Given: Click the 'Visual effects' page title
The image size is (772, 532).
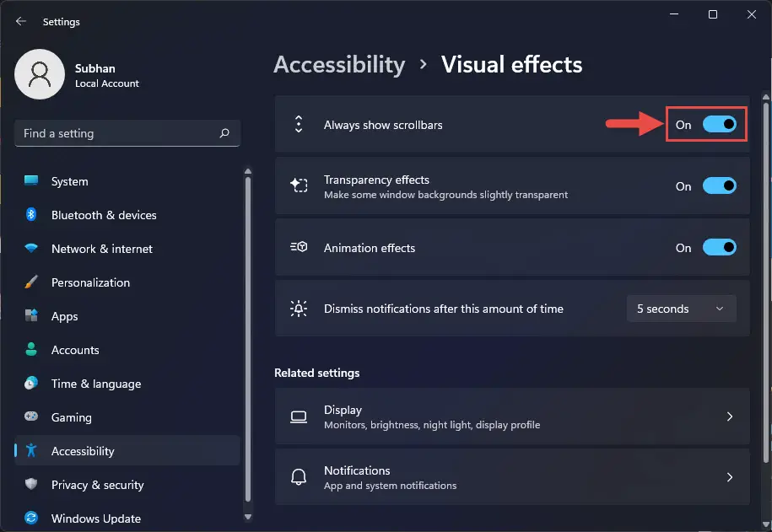Looking at the screenshot, I should pyautogui.click(x=511, y=64).
